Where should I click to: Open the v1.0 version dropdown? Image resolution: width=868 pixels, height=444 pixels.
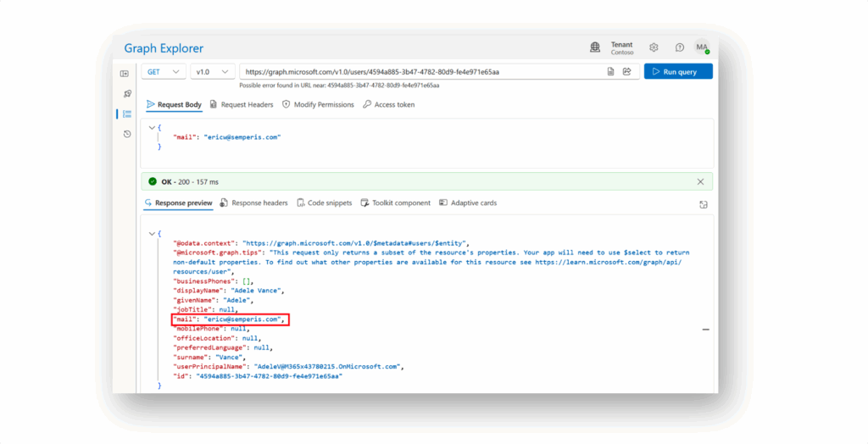(x=213, y=72)
